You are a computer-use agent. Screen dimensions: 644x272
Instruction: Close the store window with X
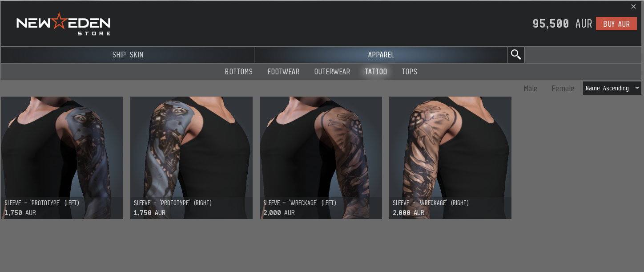634,6
